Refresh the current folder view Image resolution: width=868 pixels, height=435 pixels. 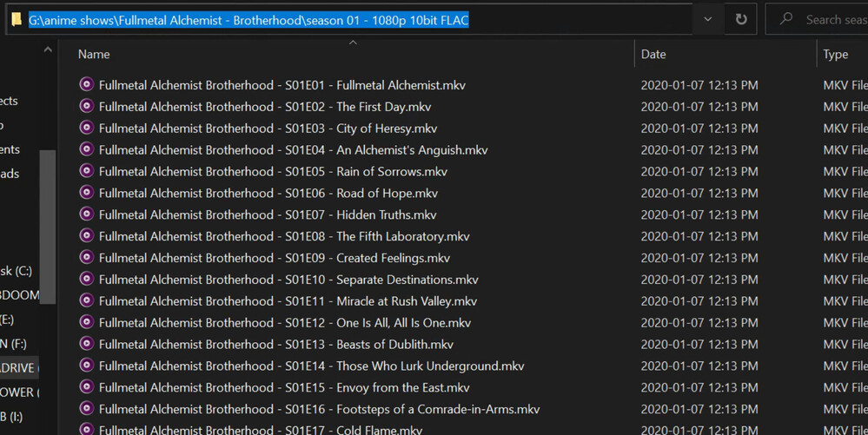tap(740, 19)
